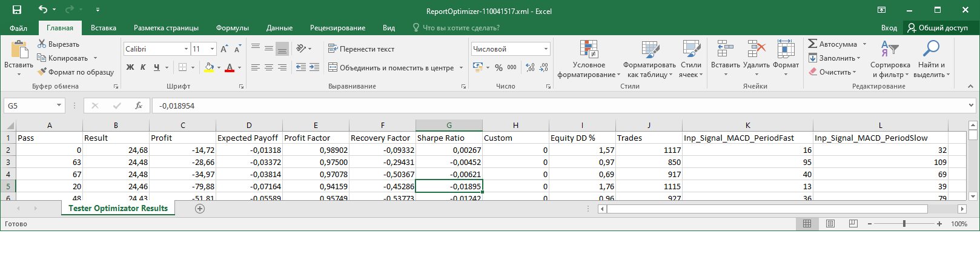
Task: Toggle Italic formatting (К)
Action: (143, 67)
